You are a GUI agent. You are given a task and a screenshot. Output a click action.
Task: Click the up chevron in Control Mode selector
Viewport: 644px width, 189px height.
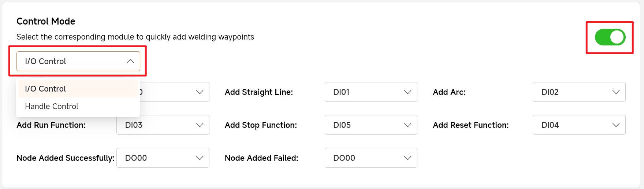(130, 61)
